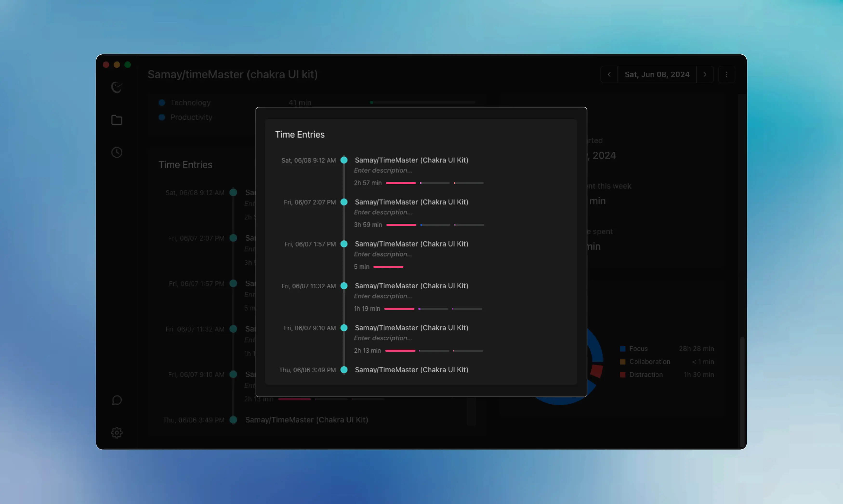Click the Time Entries section header
Screen dimensions: 843x504
point(300,134)
